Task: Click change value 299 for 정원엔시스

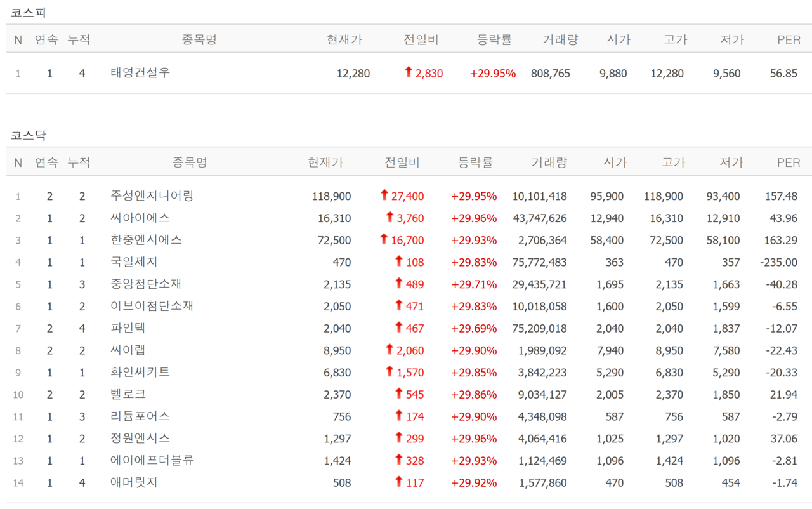Action: (x=415, y=439)
